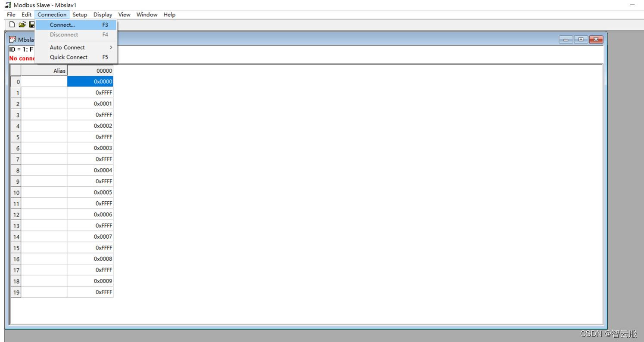This screenshot has width=644, height=342.
Task: Click the empty Alias cell in row 6
Action: tap(44, 148)
